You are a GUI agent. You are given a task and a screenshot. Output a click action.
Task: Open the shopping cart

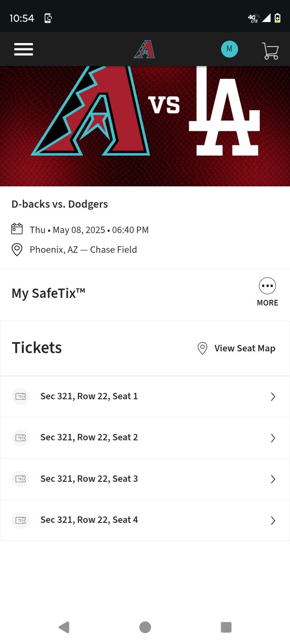[x=270, y=51]
